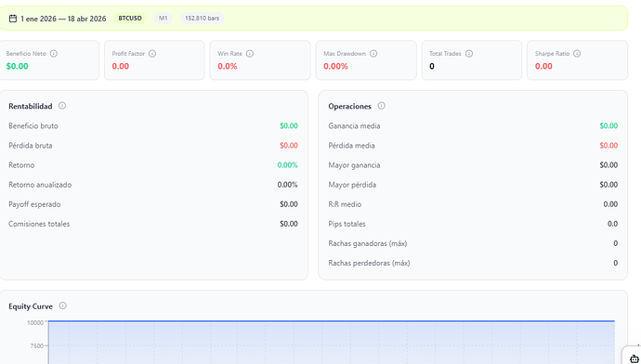Viewport: 641px width, 364px height.
Task: Click the info icon beside Profit Factor
Action: click(152, 54)
